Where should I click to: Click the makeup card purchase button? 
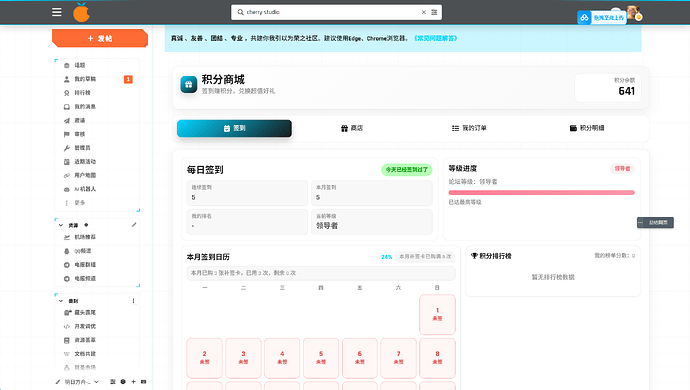pos(425,256)
